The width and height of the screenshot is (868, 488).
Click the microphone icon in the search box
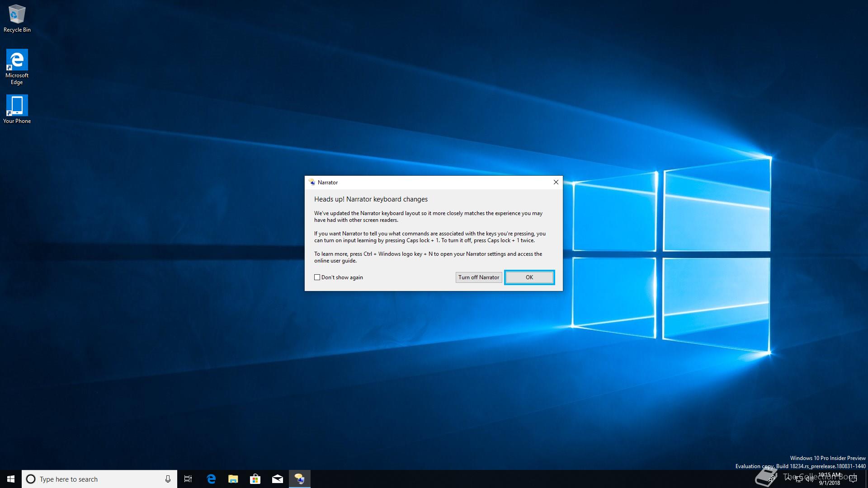point(168,479)
